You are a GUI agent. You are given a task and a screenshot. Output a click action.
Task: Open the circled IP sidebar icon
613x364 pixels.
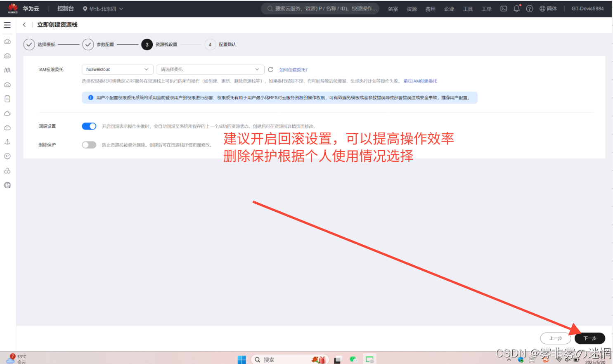7,156
